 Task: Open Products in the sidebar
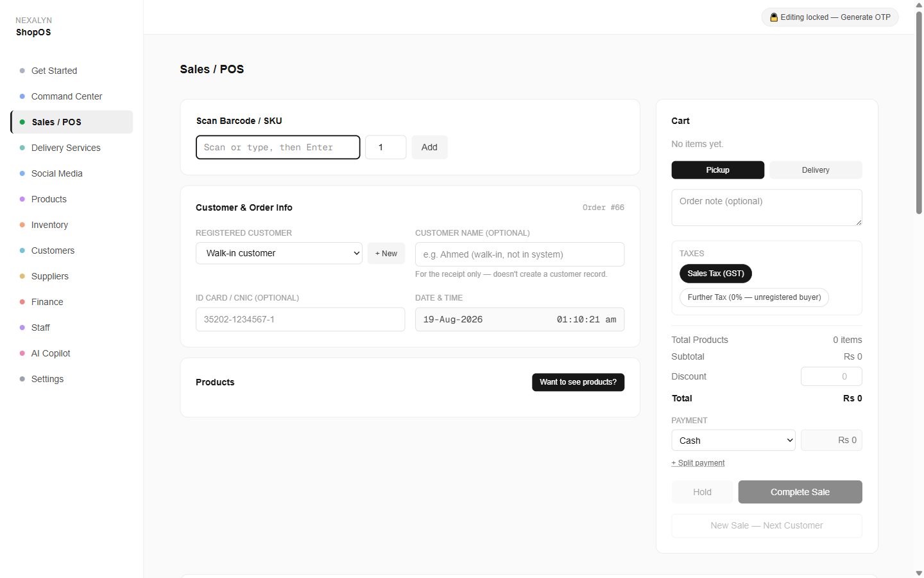(71, 199)
